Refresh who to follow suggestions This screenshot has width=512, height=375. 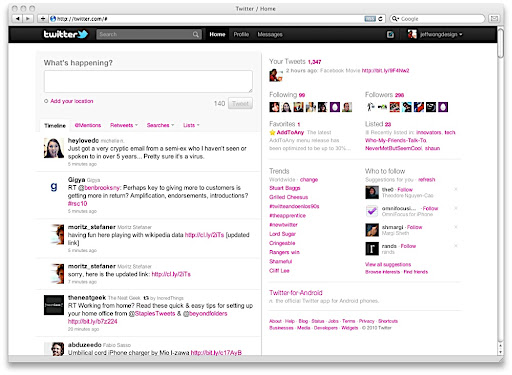427,180
